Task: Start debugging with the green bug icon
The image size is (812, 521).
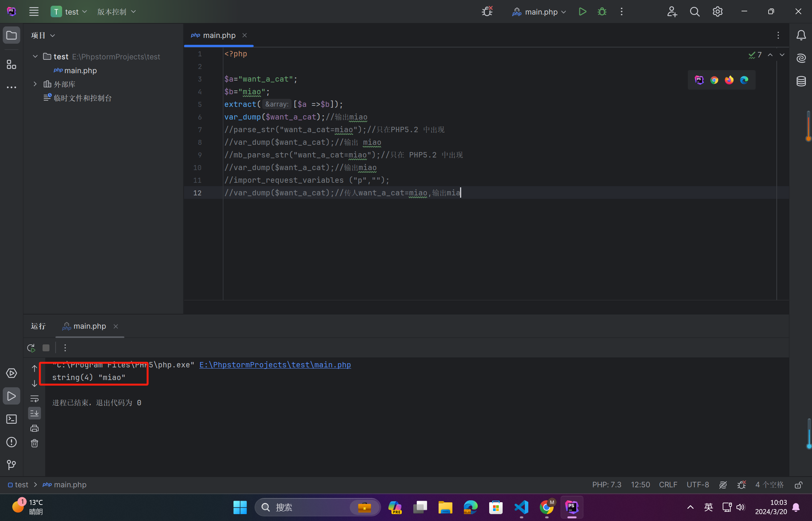Action: pyautogui.click(x=602, y=11)
